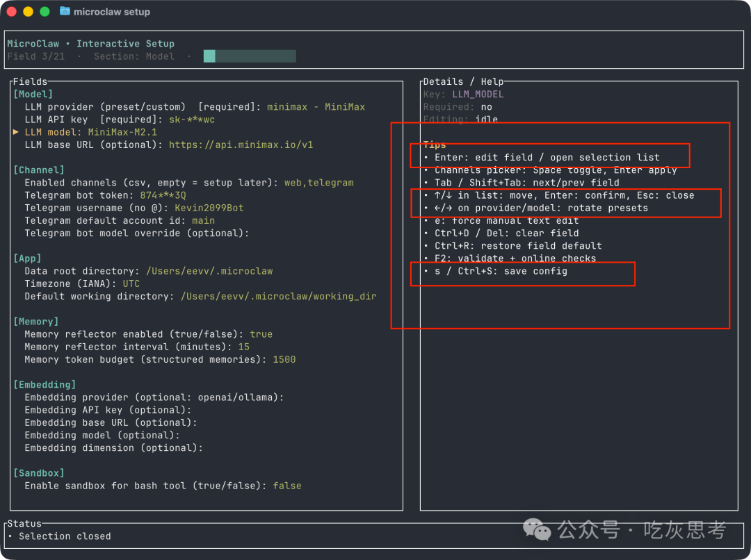Click the s / Ctrl+S save config tip
The width and height of the screenshot is (751, 560).
501,271
